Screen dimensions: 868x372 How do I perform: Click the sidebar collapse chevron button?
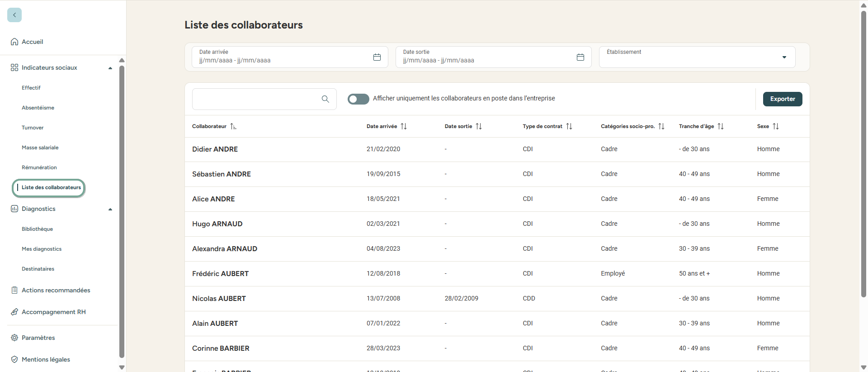pos(14,15)
